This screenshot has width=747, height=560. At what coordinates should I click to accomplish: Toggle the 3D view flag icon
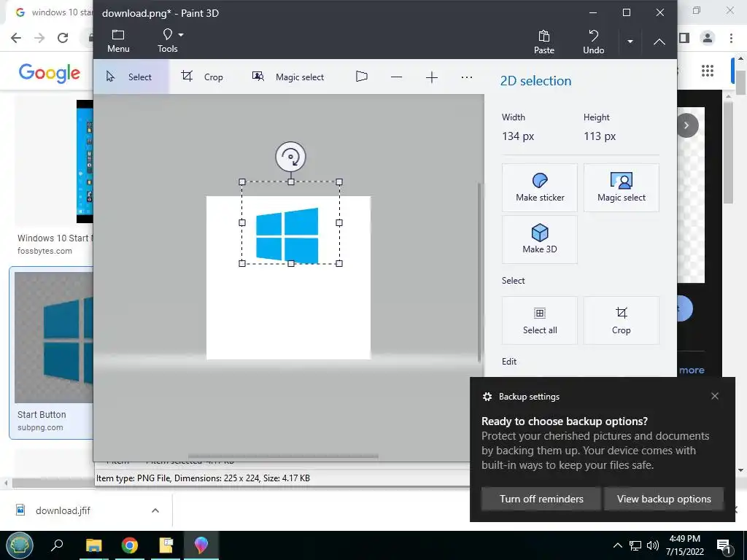click(x=362, y=76)
